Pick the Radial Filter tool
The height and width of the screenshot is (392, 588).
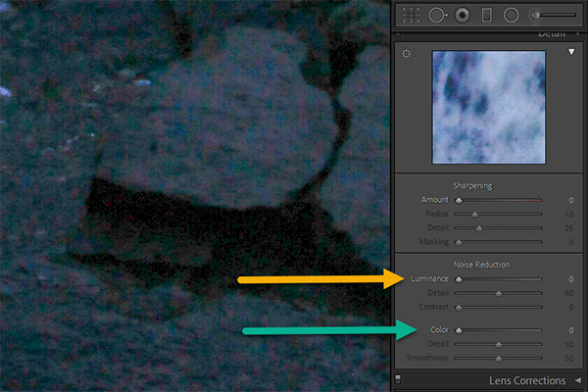click(511, 15)
